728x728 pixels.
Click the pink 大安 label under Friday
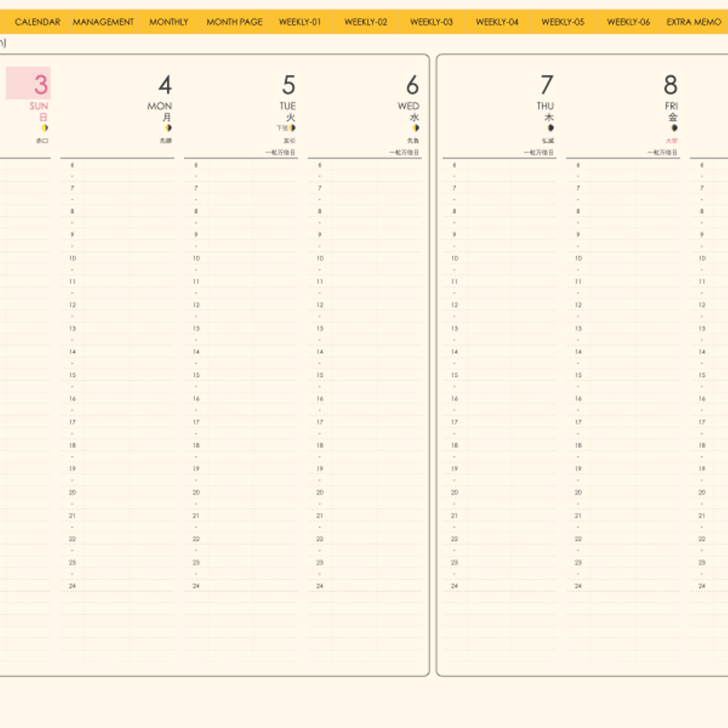click(671, 141)
